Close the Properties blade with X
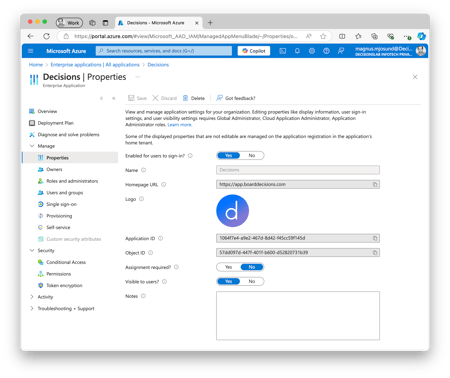 tap(415, 77)
